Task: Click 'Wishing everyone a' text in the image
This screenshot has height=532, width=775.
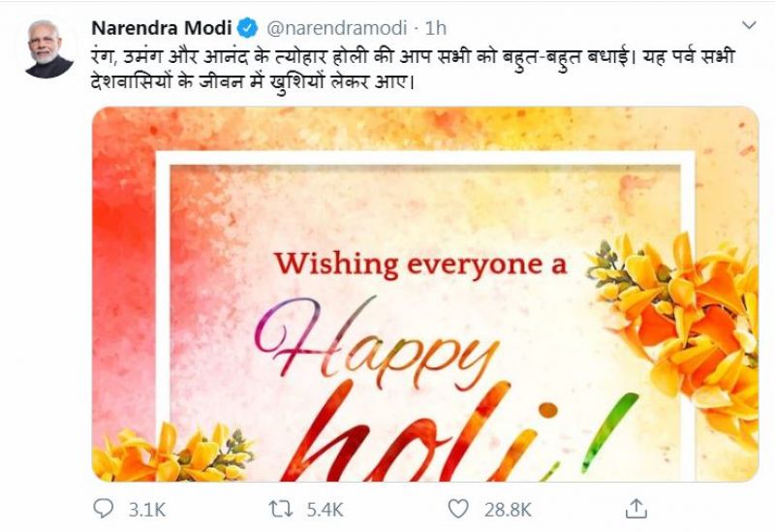Action: (x=420, y=264)
